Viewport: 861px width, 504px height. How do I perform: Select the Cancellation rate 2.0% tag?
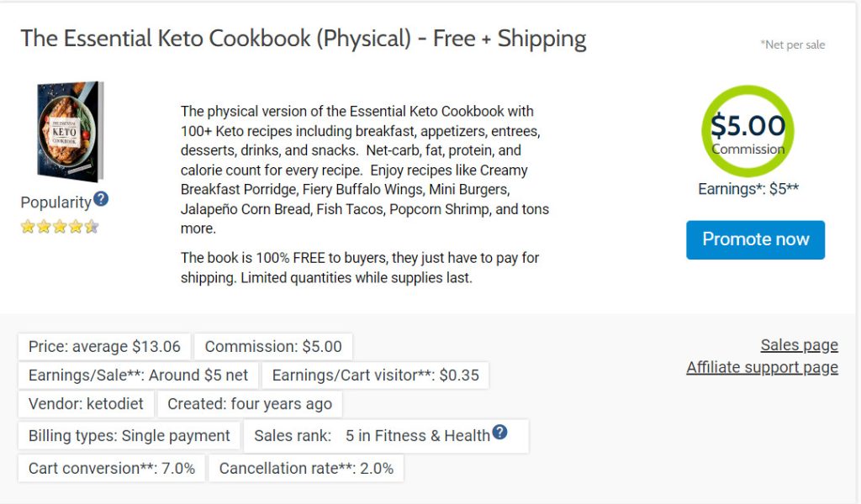(x=306, y=468)
